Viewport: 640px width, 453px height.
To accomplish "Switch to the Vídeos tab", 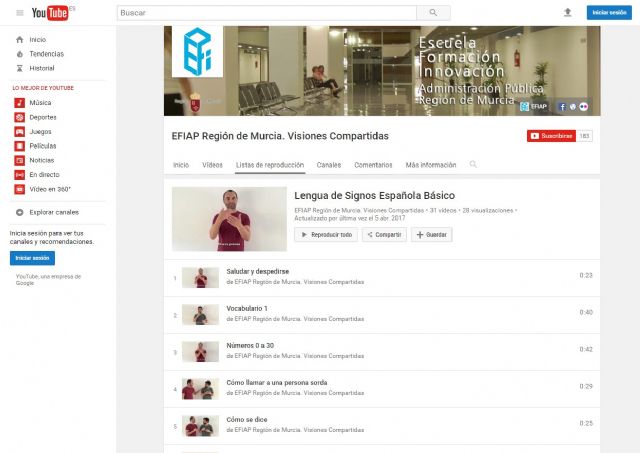I will [x=212, y=164].
